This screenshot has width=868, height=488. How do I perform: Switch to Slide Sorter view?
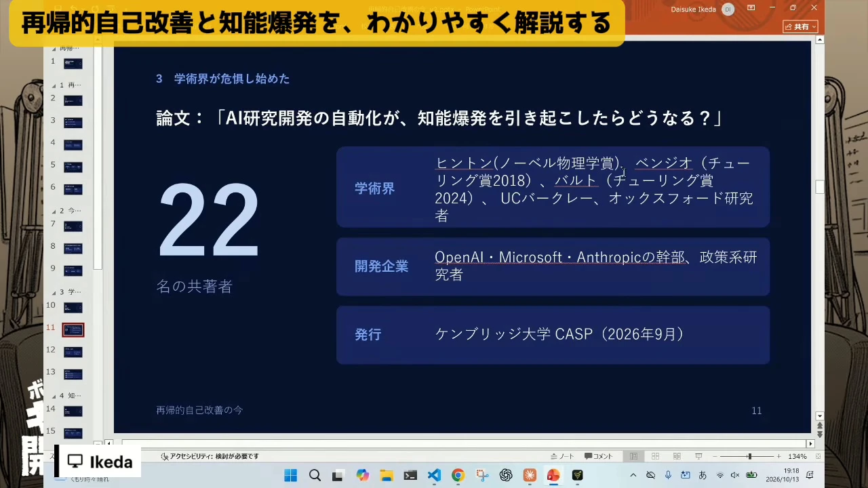coord(655,456)
